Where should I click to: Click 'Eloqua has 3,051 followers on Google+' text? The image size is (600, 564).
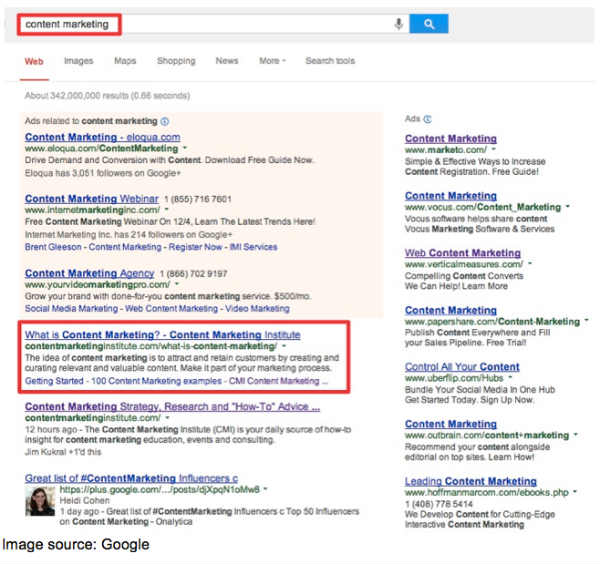(103, 173)
